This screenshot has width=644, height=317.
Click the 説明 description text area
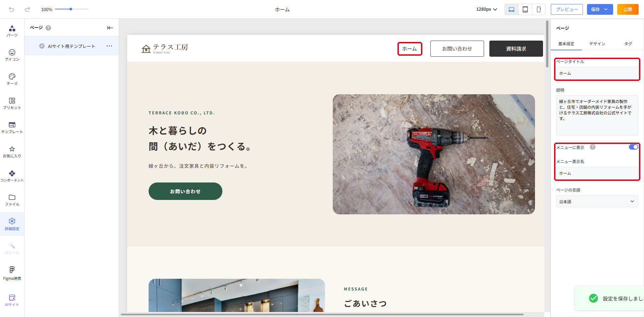point(597,115)
